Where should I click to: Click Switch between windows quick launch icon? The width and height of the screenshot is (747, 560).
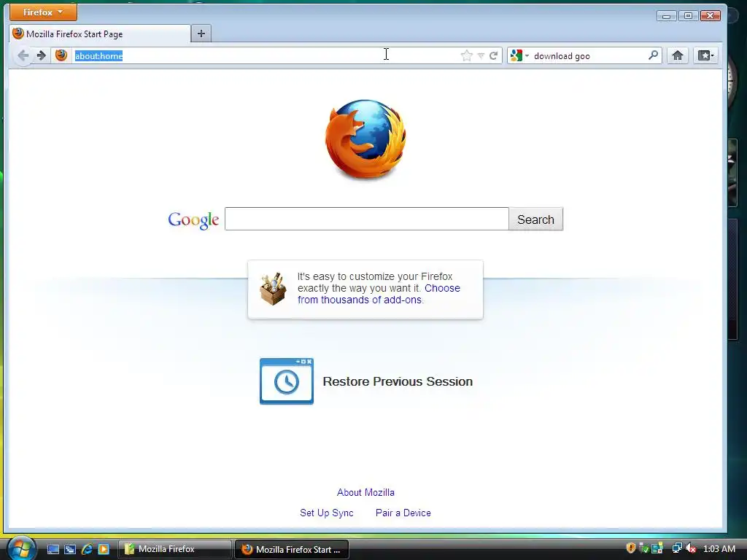coord(69,549)
